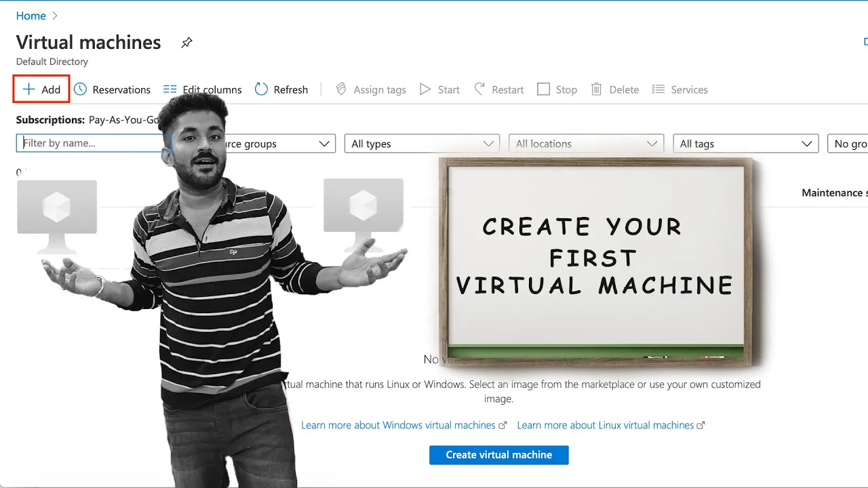
Task: Click the Delete trash icon
Action: [597, 89]
